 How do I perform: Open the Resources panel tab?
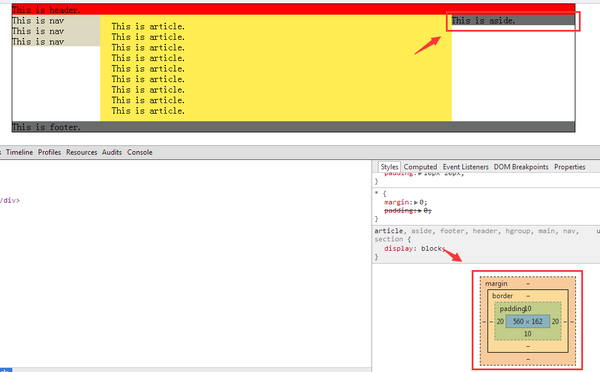[x=82, y=152]
